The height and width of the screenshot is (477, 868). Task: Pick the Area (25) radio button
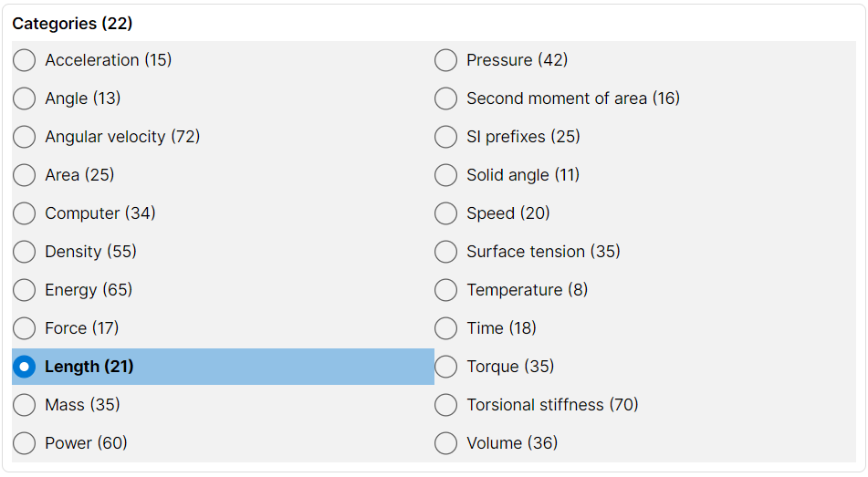tap(25, 175)
